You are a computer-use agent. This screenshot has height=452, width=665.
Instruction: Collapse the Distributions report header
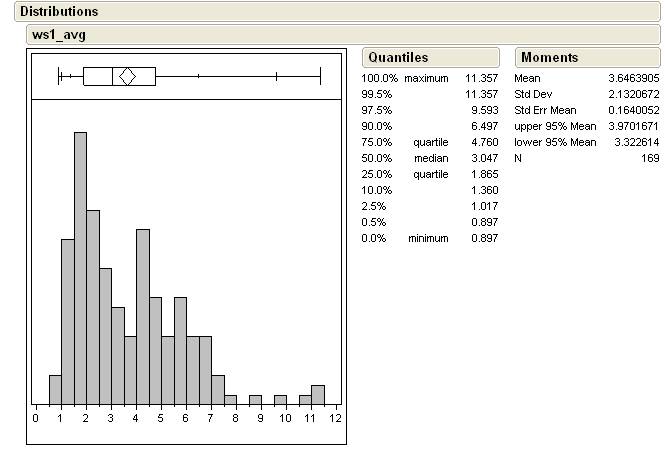[60, 11]
